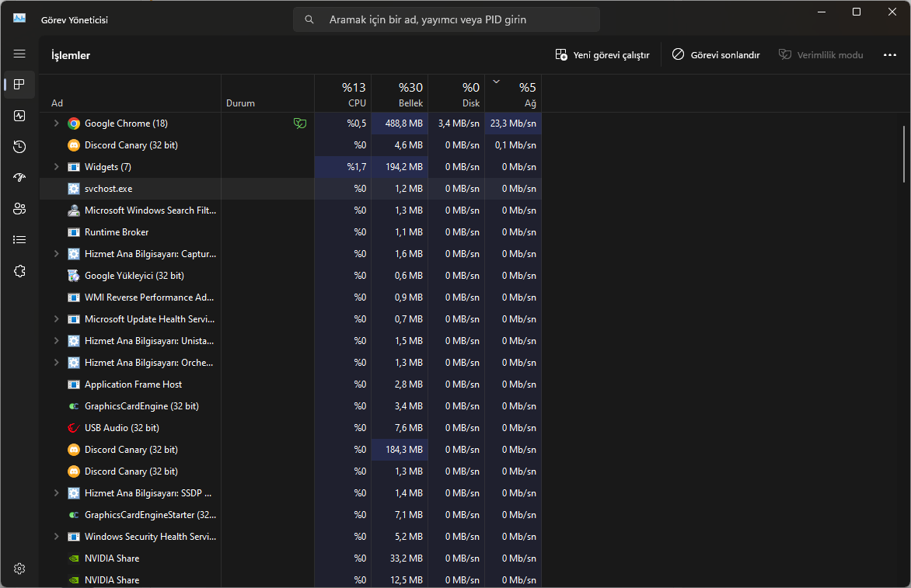The height and width of the screenshot is (588, 911).
Task: Expand Hizmet Ana Bilgisayarı: SSDP group
Action: pos(57,492)
